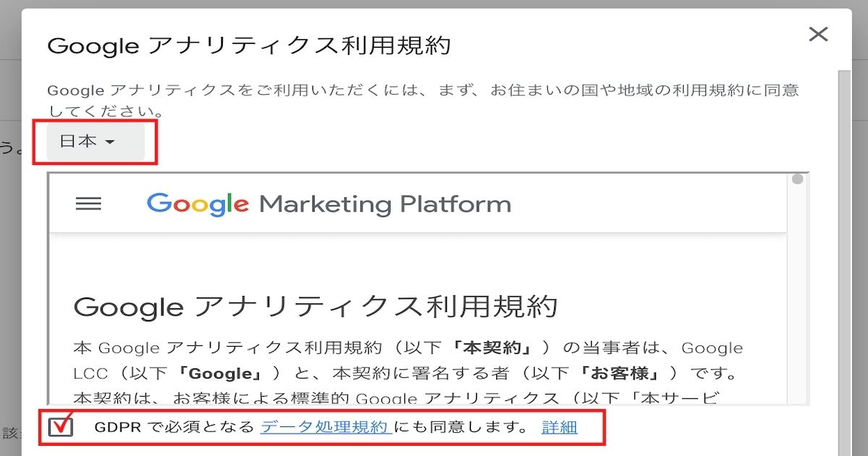Click the Marketing Platform header text
This screenshot has width=868, height=456.
click(x=385, y=204)
